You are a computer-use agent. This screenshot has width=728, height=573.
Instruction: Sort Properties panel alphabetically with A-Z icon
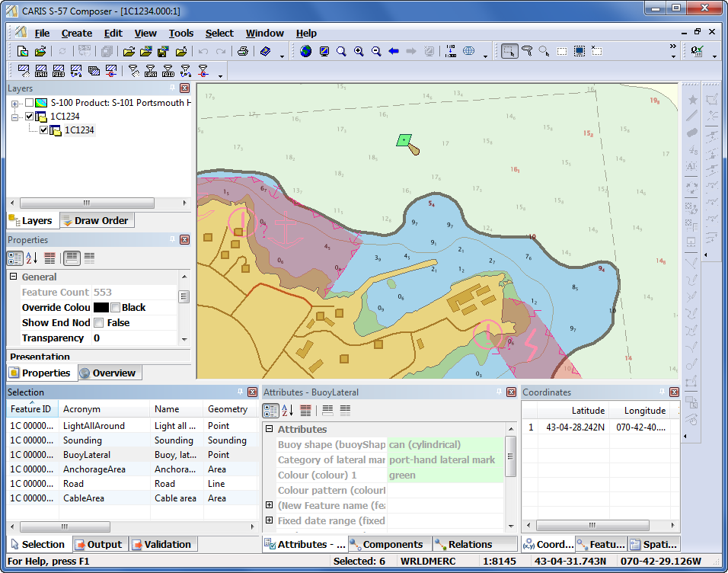point(32,258)
